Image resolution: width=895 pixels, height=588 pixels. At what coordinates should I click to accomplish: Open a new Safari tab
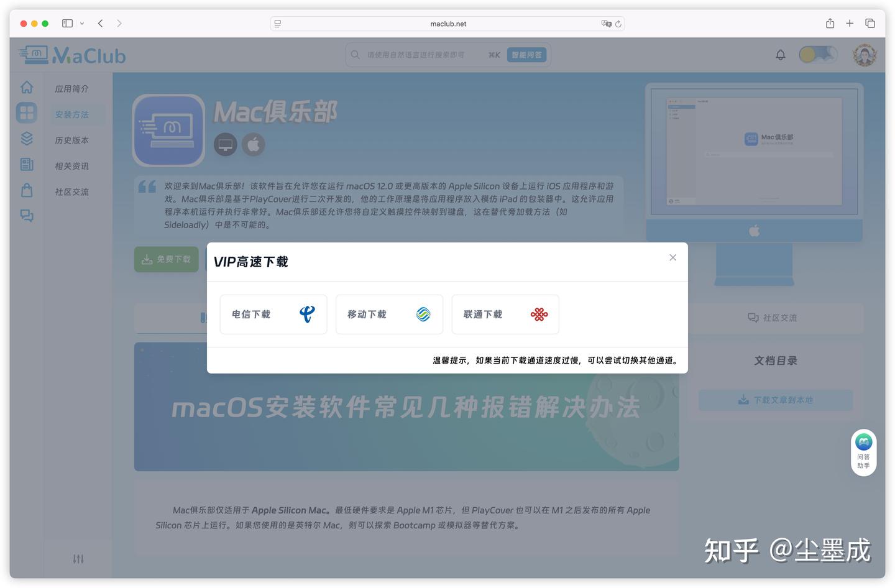(850, 23)
